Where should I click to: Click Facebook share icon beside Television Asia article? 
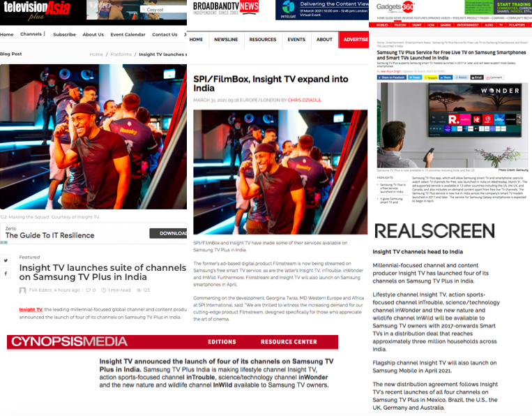click(6, 274)
